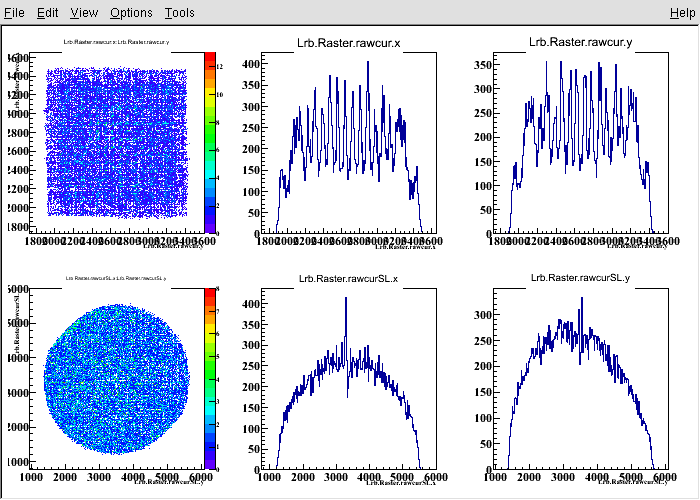This screenshot has width=700, height=500.
Task: Click the 12 label on rawcur palette axis
Action: click(220, 67)
